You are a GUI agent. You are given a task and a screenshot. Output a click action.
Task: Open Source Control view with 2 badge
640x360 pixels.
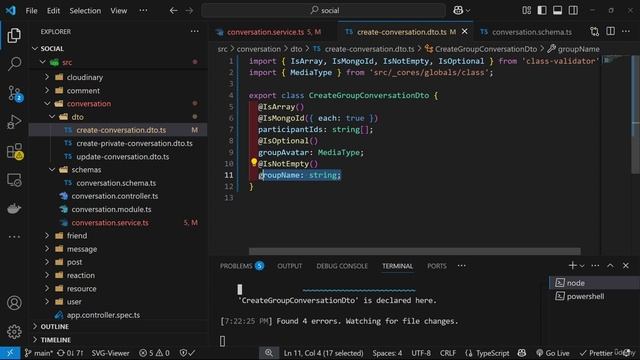click(15, 93)
